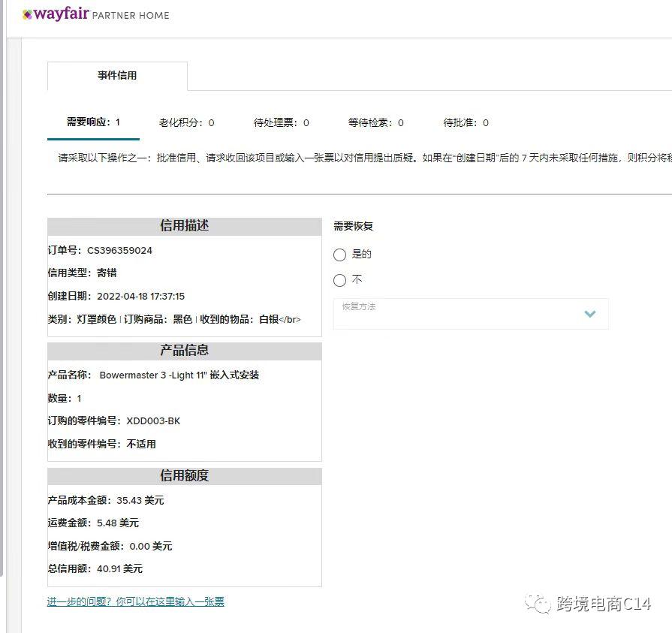Click the 信用额度 section header
Screen dimensions: 672x633
coord(184,475)
